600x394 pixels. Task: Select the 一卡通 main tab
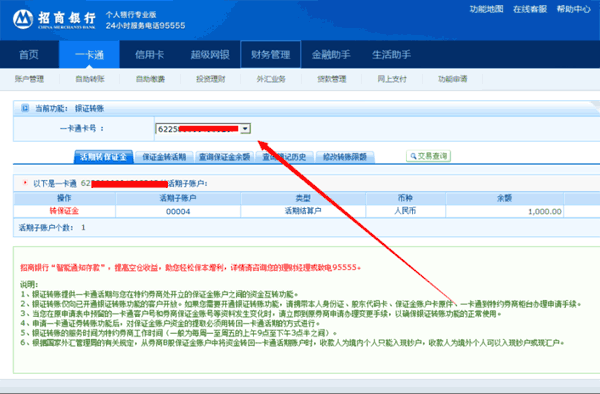coord(89,55)
